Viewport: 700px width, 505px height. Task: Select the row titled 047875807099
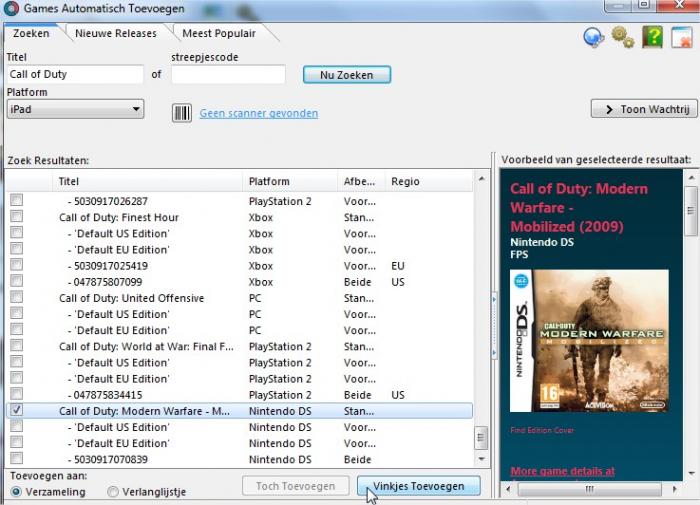coord(239,282)
